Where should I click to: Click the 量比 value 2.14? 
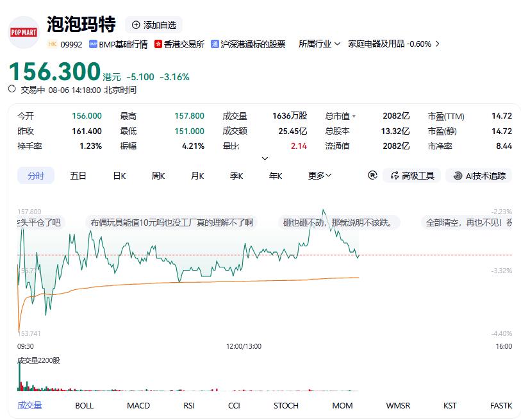299,146
